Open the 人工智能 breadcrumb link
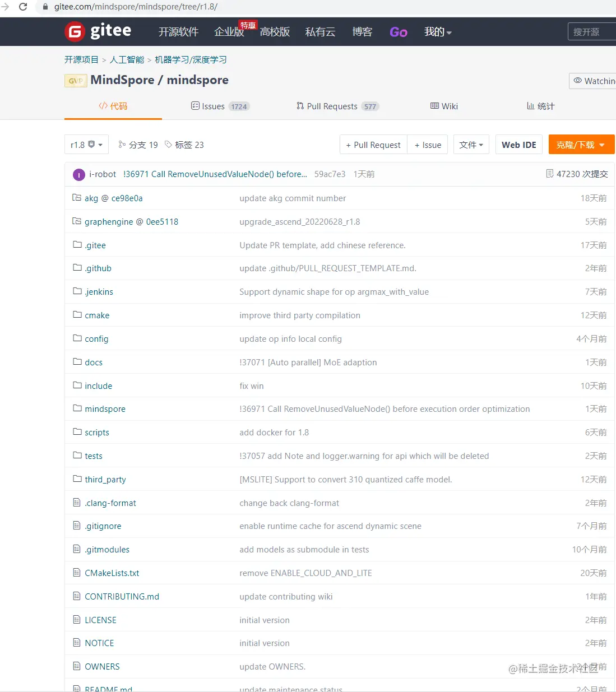The width and height of the screenshot is (616, 692). point(127,59)
